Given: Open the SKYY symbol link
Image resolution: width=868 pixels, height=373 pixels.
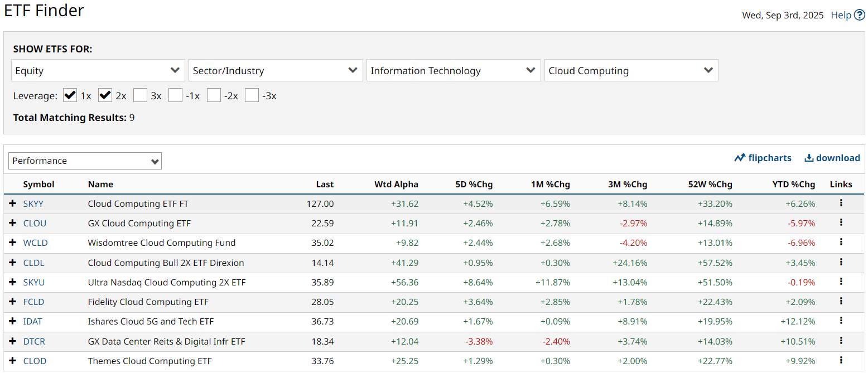Looking at the screenshot, I should [x=33, y=204].
